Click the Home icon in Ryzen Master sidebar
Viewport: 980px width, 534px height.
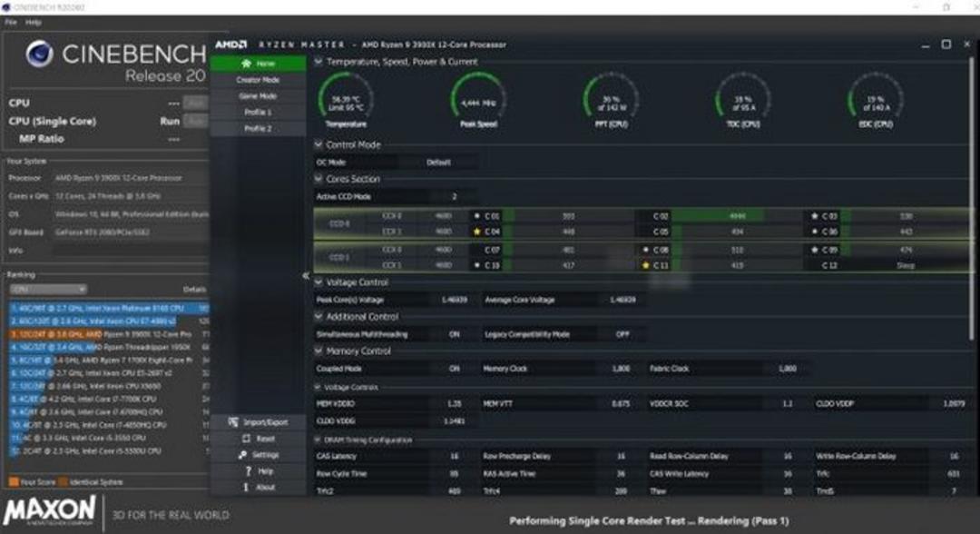click(246, 64)
